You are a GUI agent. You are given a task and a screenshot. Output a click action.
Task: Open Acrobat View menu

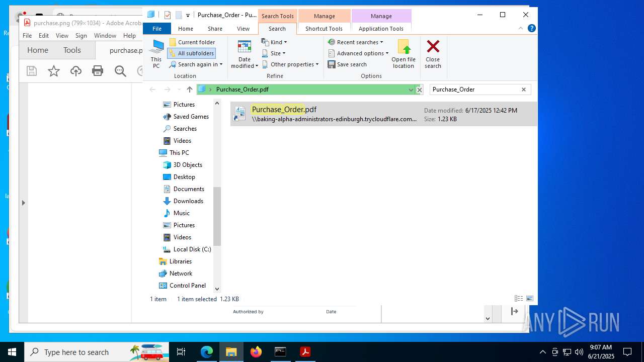coord(62,36)
